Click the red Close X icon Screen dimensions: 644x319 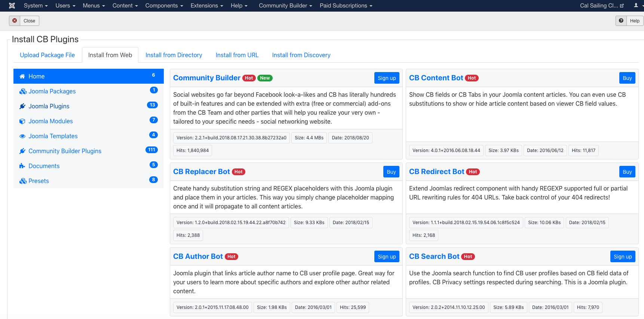pyautogui.click(x=15, y=21)
